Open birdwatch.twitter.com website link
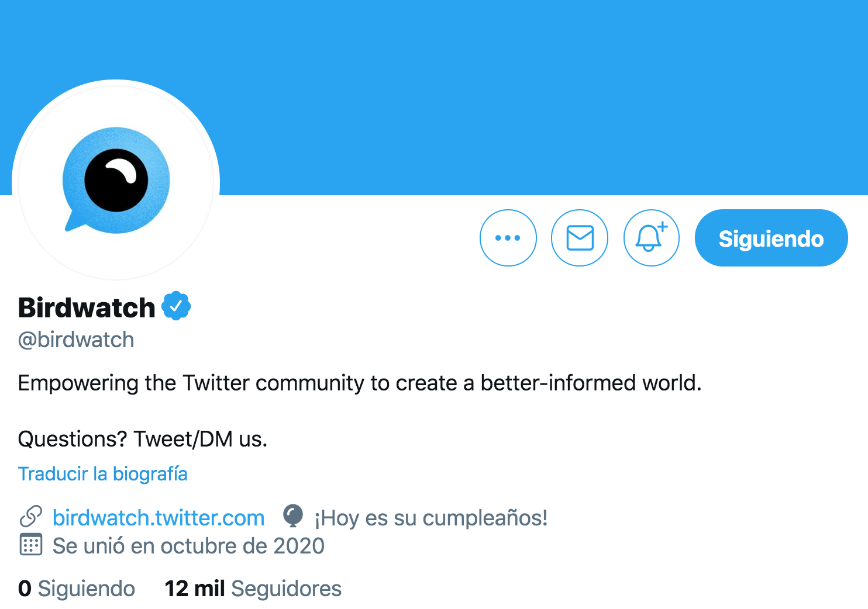Image resolution: width=868 pixels, height=609 pixels. pyautogui.click(x=159, y=518)
